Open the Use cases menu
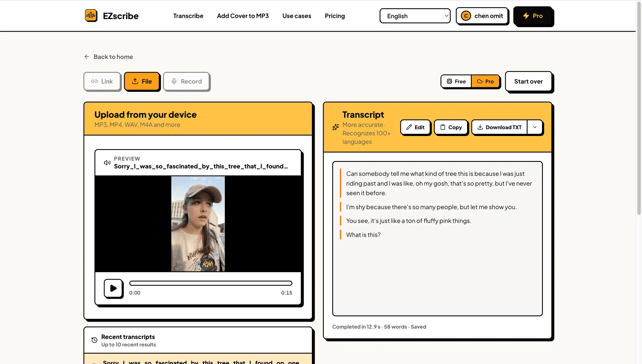This screenshot has height=364, width=642. pos(297,16)
